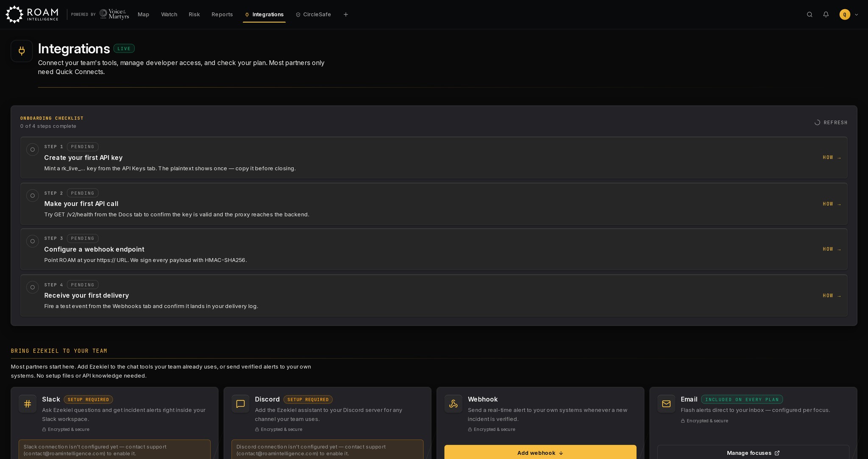Screen dimensions: 868x459
Task: Go to the Map tab
Action: [x=143, y=14]
